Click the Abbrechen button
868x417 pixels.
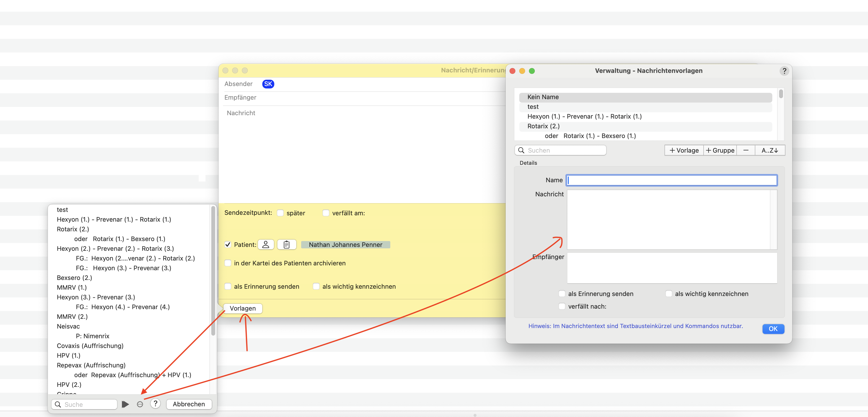(189, 404)
